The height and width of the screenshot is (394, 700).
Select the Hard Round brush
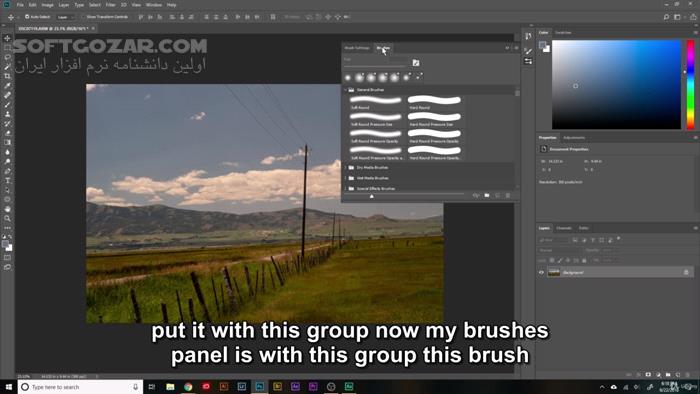[434, 103]
